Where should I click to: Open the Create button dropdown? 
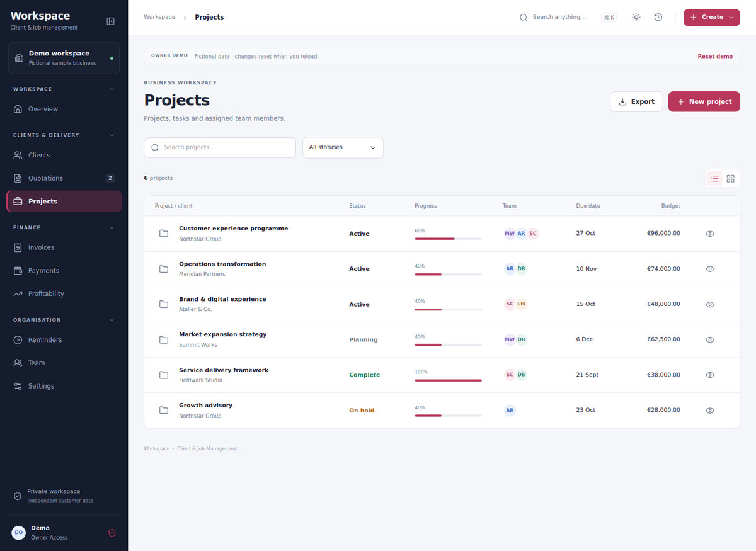click(x=712, y=18)
